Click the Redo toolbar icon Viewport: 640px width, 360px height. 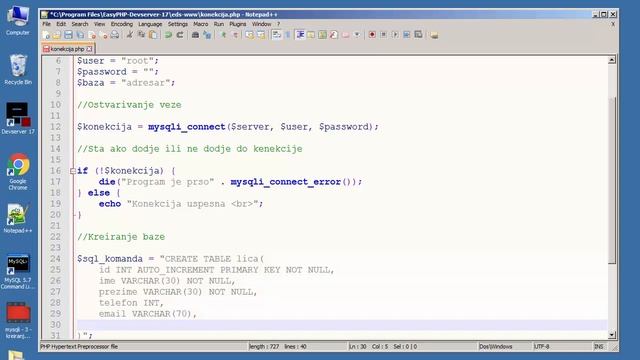[x=180, y=35]
